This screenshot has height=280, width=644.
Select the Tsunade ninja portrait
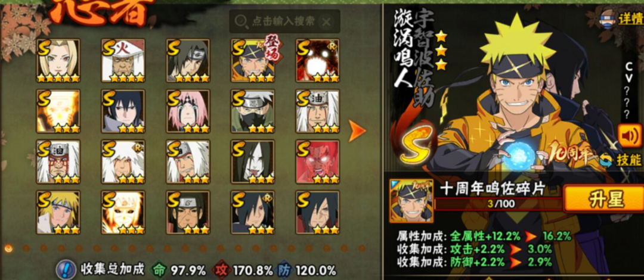tap(58, 61)
